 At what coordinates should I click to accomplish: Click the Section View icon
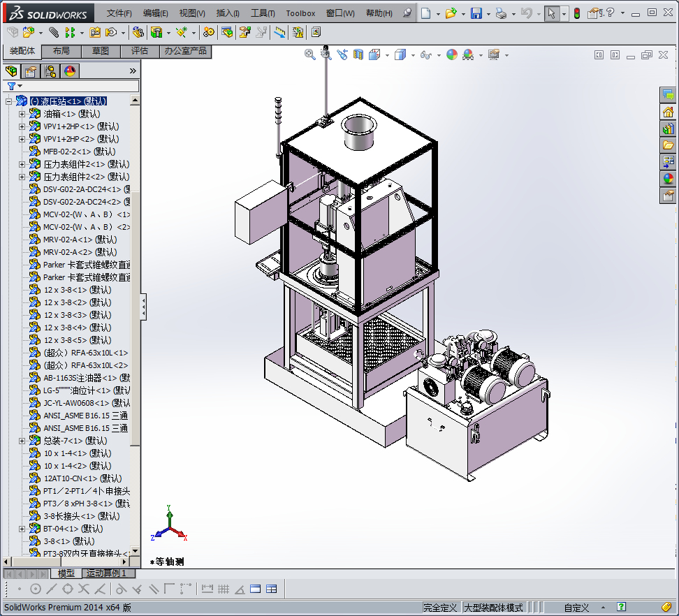[x=358, y=54]
